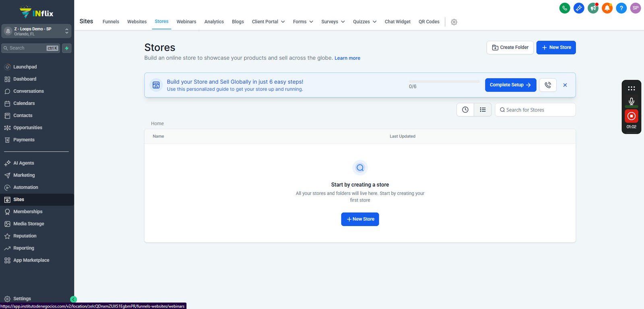
Task: Follow the Learn more link
Action: click(x=347, y=58)
